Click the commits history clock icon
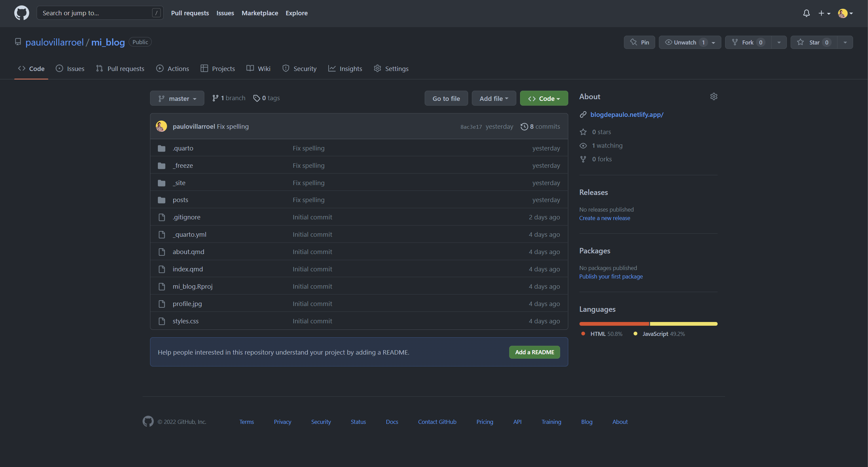The width and height of the screenshot is (868, 467). (524, 126)
